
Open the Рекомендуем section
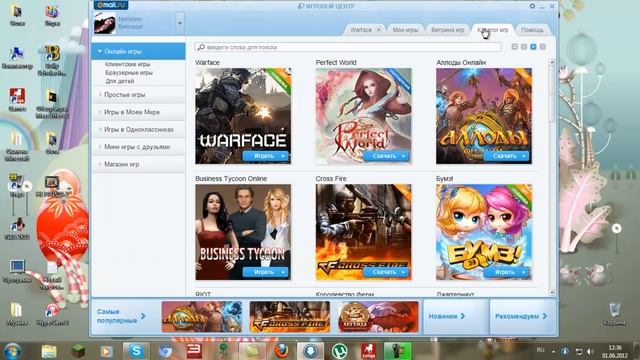point(522,316)
